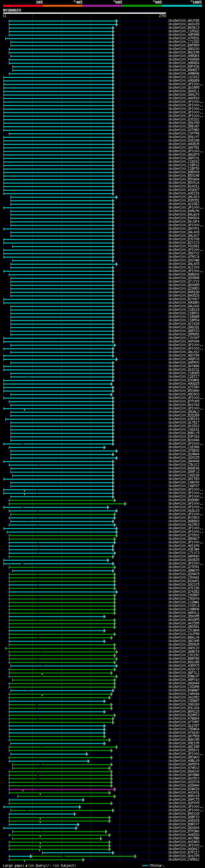The image size is (205, 868).
Task: Click the query end position 278
Action: (162, 16)
